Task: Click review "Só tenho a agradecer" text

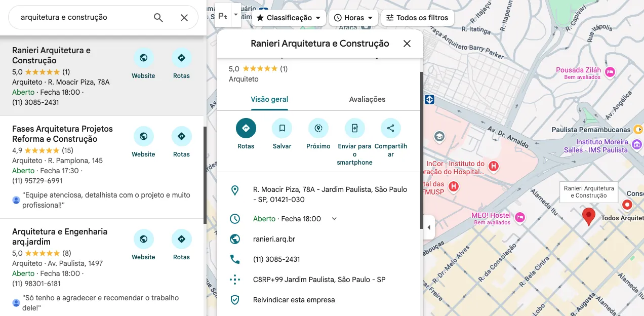Action: click(100, 303)
